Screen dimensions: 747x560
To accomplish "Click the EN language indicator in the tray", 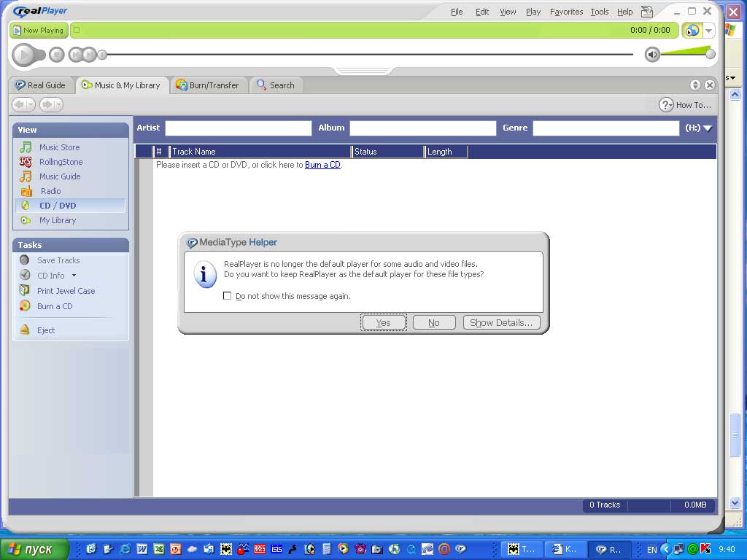I will click(x=652, y=550).
